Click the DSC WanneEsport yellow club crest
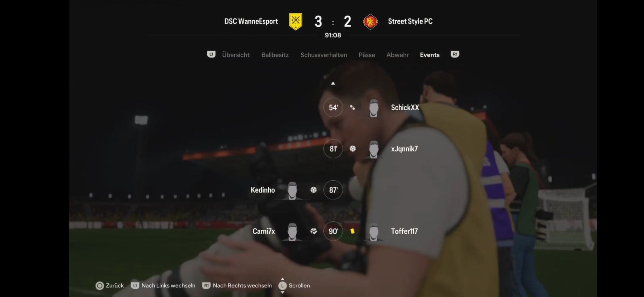The image size is (644, 297). coord(296,21)
